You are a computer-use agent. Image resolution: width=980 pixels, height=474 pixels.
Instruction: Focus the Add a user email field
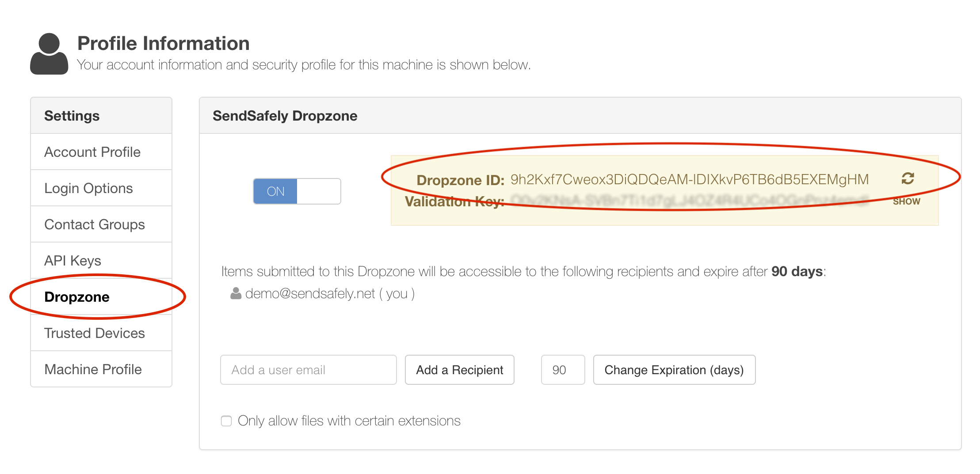click(309, 370)
